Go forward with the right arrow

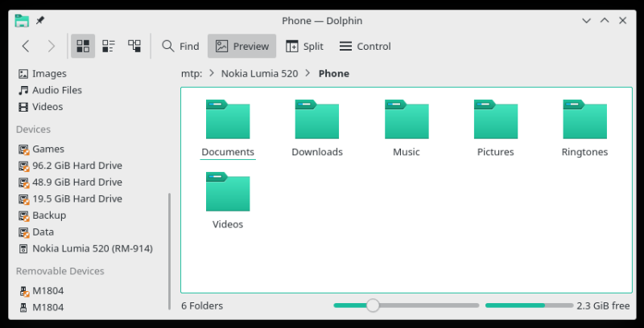(51, 46)
